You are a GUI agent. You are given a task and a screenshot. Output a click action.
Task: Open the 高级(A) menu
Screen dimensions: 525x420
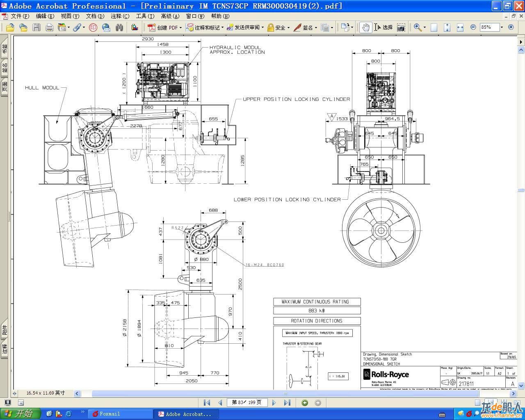pos(170,16)
